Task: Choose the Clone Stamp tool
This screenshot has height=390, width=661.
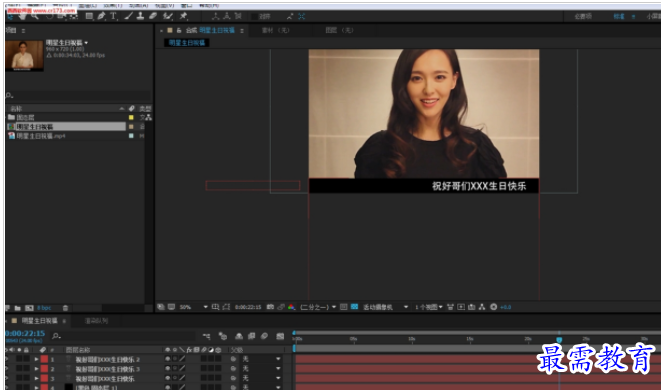Action: (140, 16)
